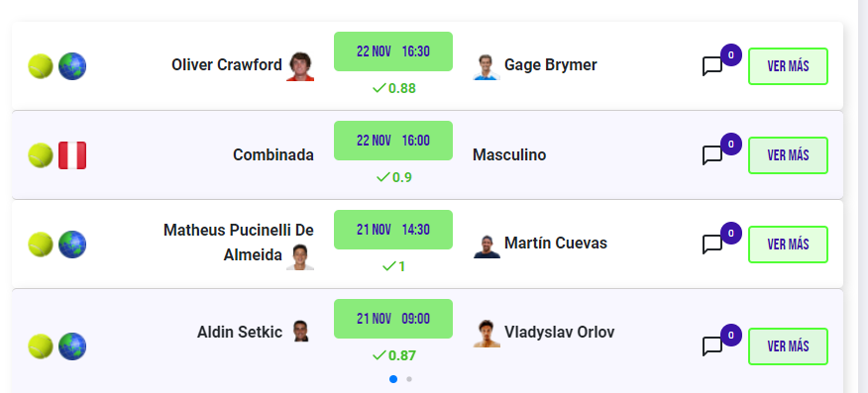This screenshot has height=393, width=868.
Task: Click globe icon in Matheus Pucinelli row
Action: [72, 245]
